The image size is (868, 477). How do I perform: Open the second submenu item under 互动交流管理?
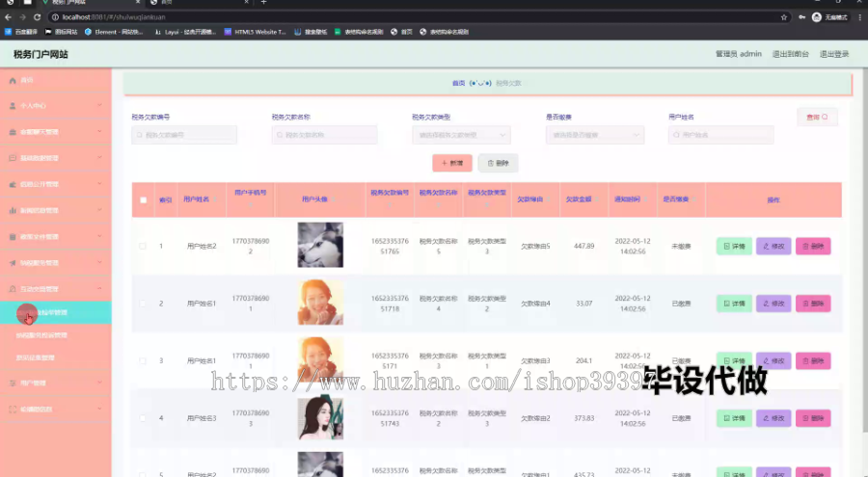pos(55,335)
